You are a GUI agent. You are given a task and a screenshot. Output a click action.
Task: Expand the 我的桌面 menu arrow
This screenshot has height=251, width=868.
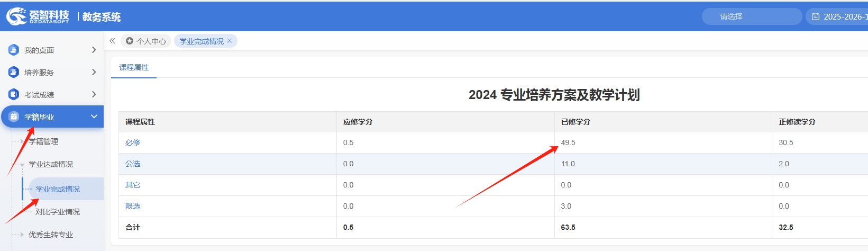click(x=94, y=50)
